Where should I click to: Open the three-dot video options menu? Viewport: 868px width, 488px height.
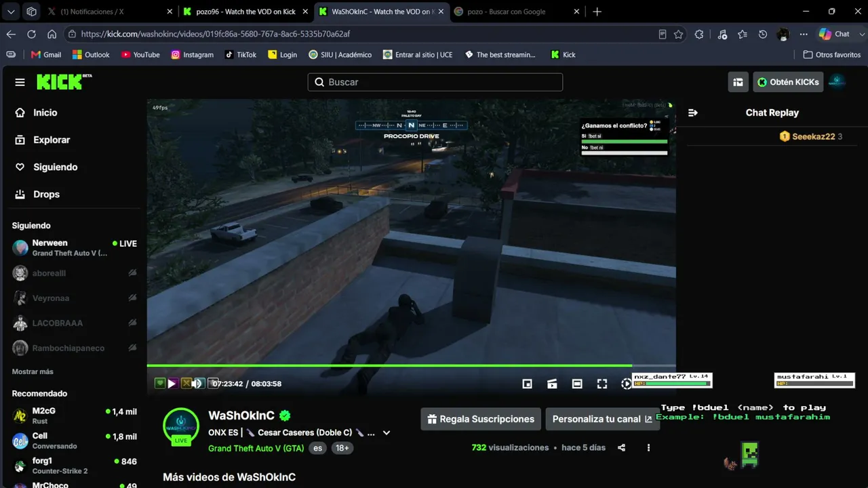[648, 447]
